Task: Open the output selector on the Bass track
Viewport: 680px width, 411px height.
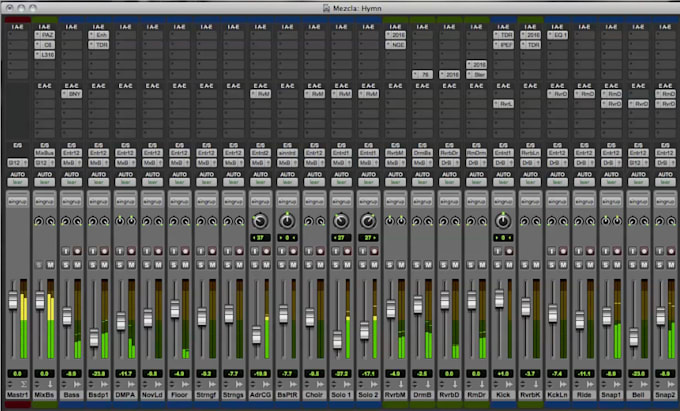Action: (x=72, y=163)
